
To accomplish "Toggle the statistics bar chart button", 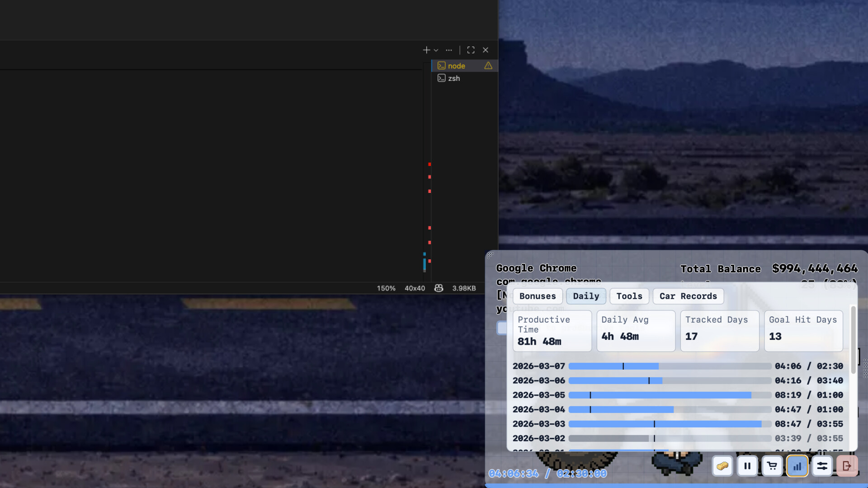I will point(797,466).
